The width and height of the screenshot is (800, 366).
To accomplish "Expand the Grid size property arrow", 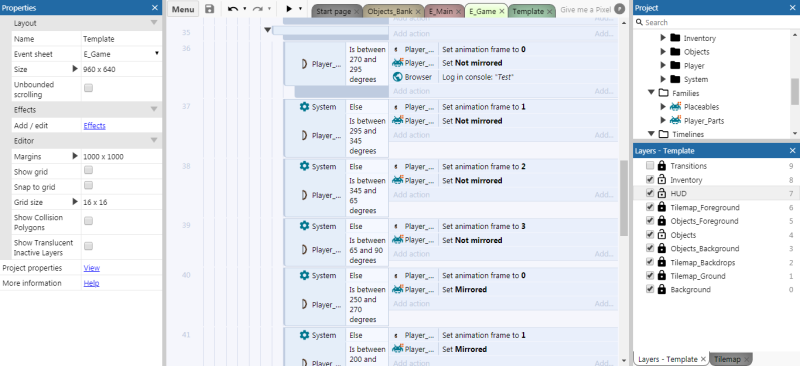I will [75, 202].
